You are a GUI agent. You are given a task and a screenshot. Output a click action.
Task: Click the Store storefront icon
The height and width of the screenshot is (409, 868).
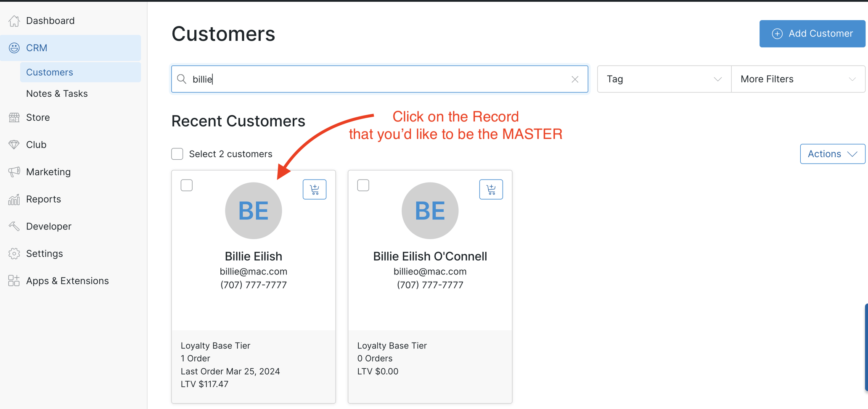(14, 117)
